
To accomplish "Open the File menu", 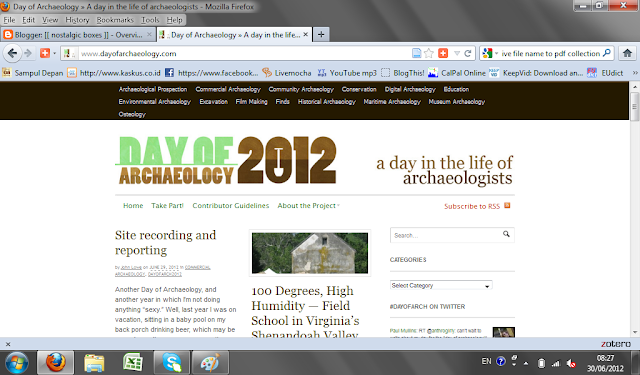I will (9, 20).
